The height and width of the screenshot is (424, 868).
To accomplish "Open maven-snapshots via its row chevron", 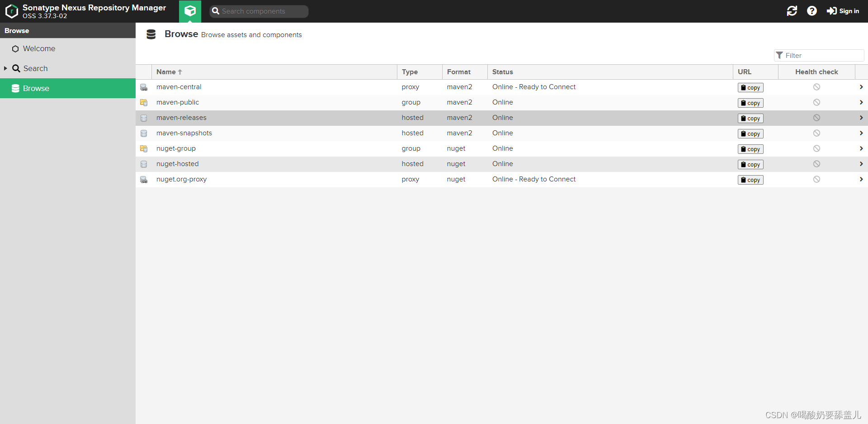I will (x=861, y=133).
